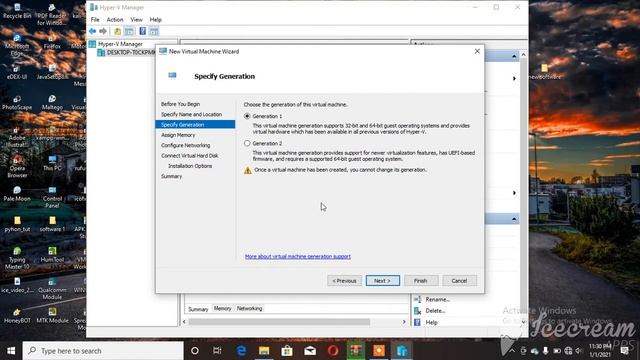This screenshot has height=360, width=640.
Task: Select the DESKTOP server node in tree
Action: [x=127, y=53]
